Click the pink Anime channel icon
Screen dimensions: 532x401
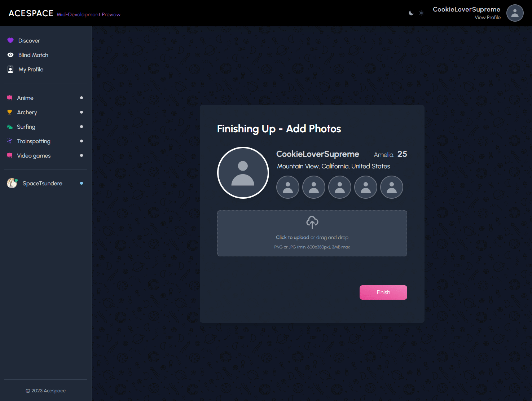10,98
